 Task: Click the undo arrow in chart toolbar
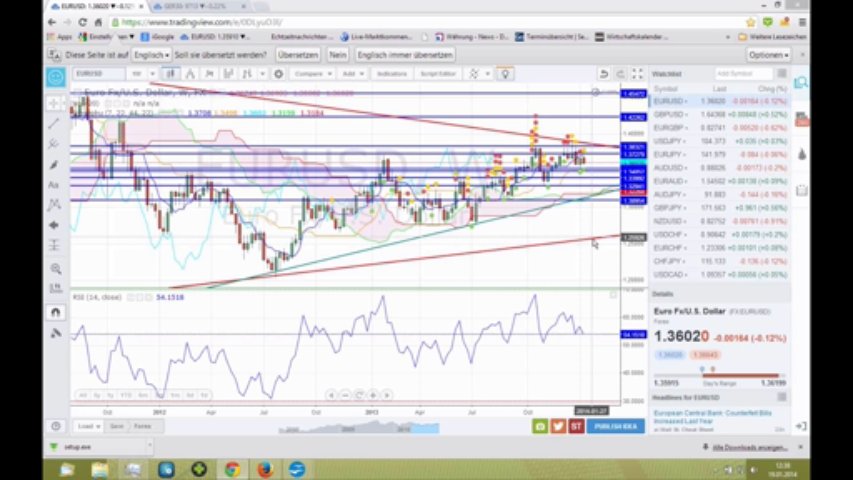(x=603, y=73)
